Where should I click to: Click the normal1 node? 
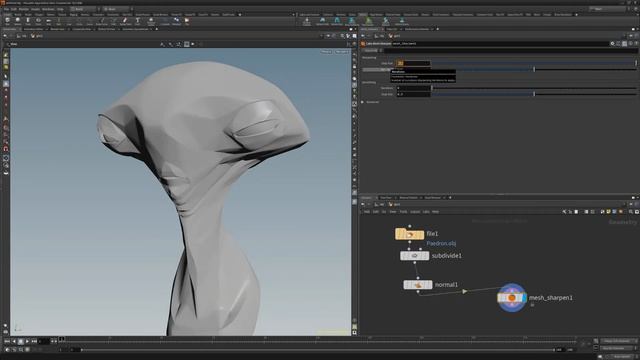coord(418,284)
